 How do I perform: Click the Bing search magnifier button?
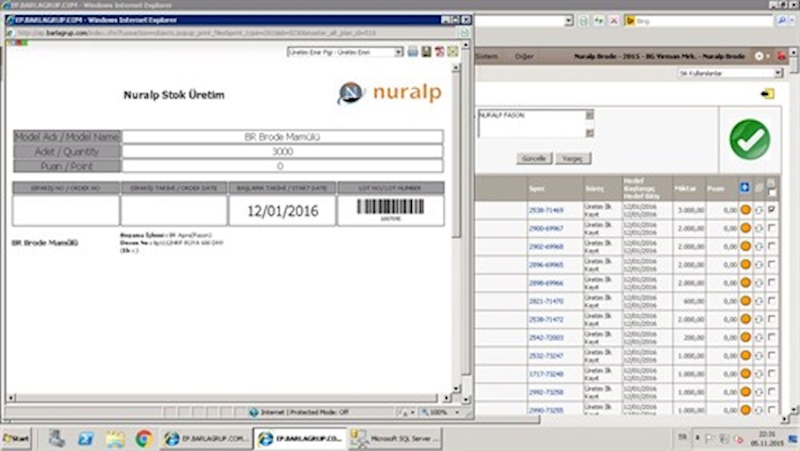(781, 21)
